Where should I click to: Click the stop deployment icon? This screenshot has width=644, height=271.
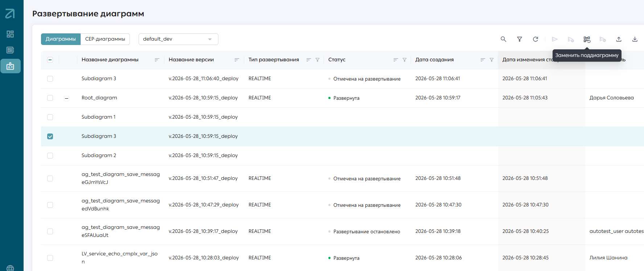(603, 39)
